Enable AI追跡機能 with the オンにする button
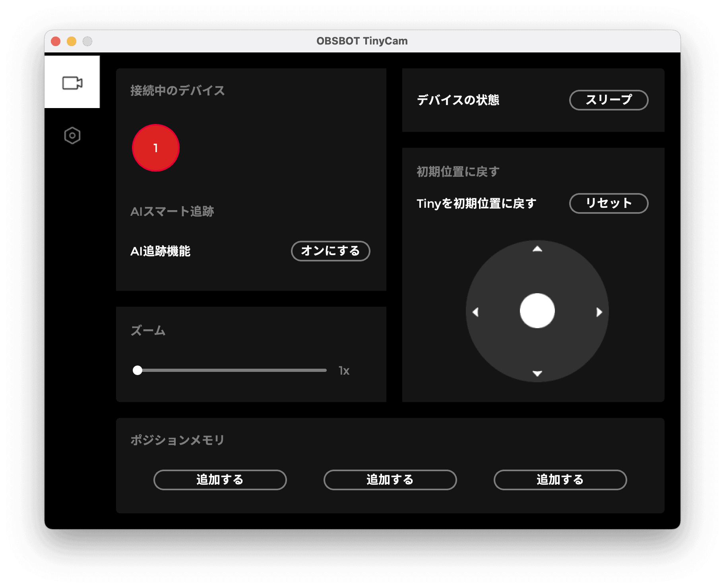 click(330, 251)
